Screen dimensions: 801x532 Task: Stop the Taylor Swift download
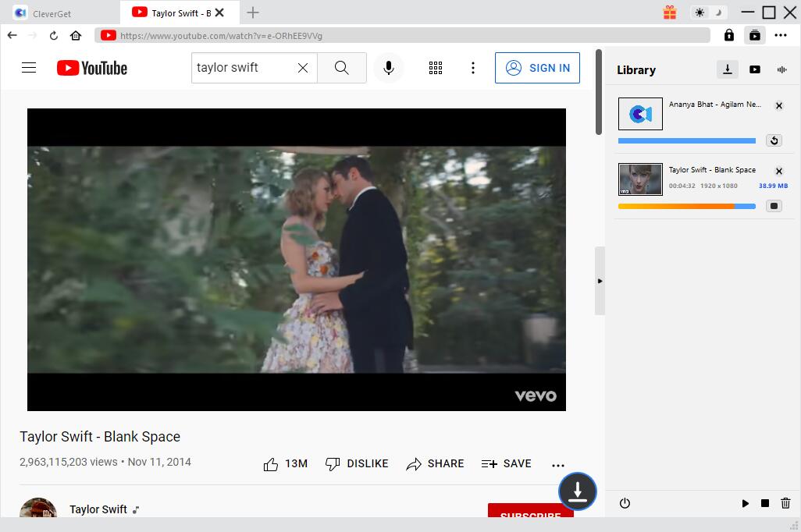tap(774, 205)
